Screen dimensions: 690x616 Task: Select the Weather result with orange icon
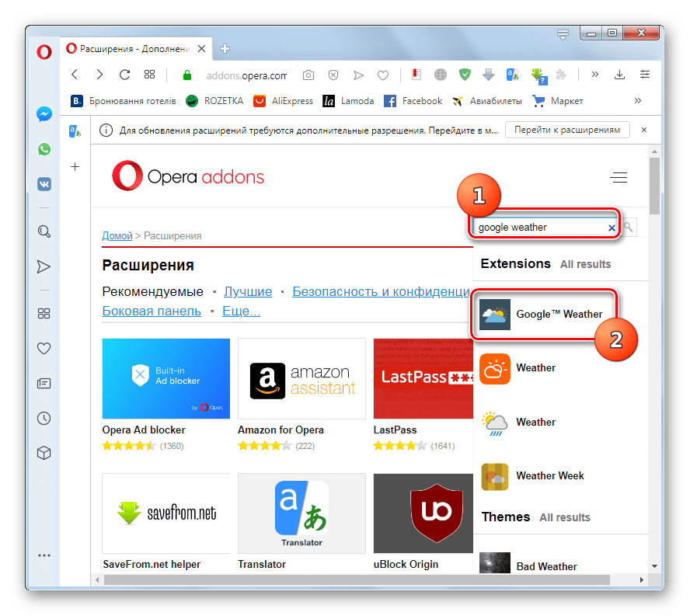(517, 368)
